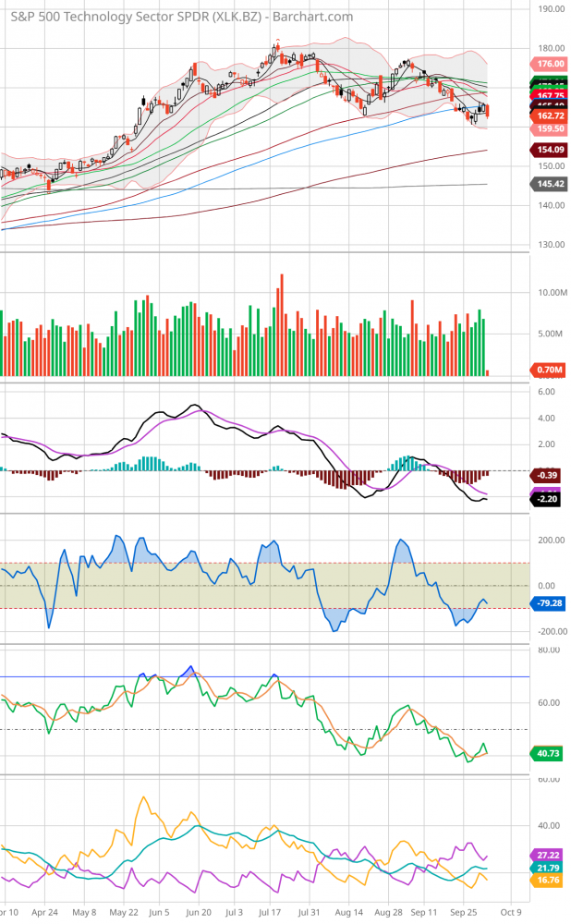Click the tallest red volume bar in mid-July
Viewport: 571px width, 924px height.
pos(280,323)
